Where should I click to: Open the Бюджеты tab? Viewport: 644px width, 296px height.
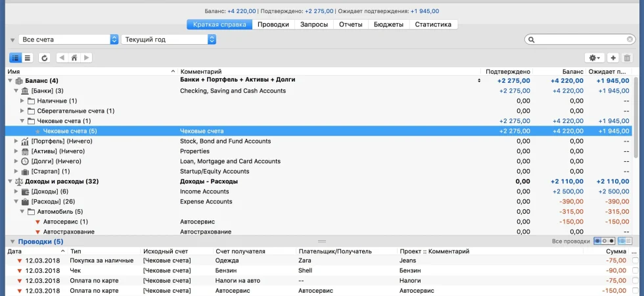click(x=388, y=24)
